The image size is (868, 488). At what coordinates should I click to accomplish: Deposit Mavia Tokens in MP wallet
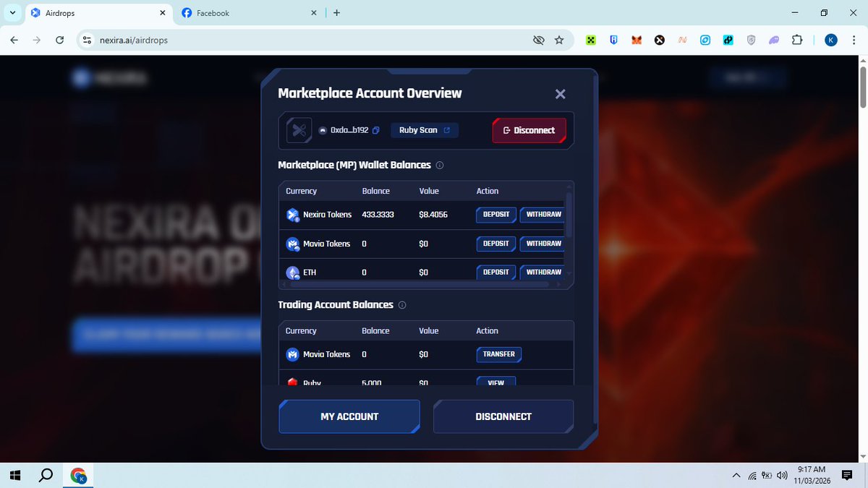pyautogui.click(x=495, y=244)
